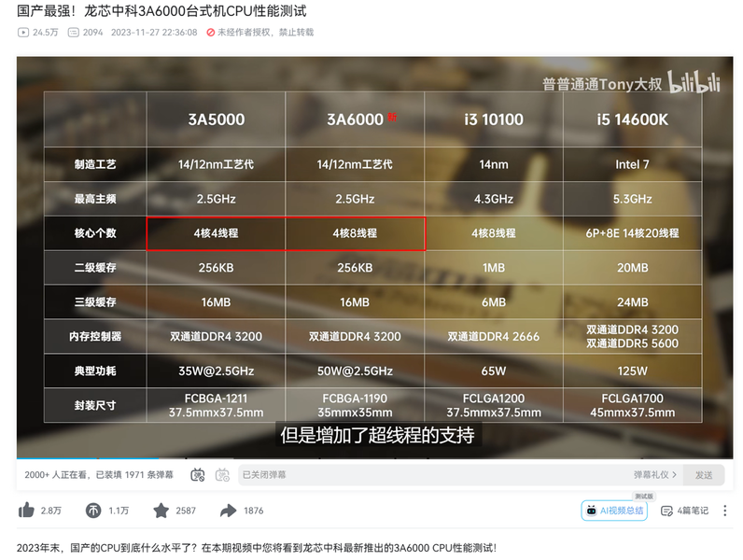Click the 5.3GHz cell

pos(633,199)
